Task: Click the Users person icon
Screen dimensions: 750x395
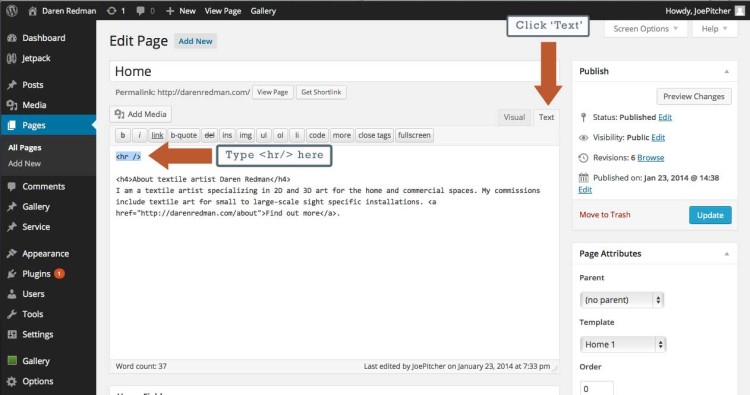Action: (12, 294)
